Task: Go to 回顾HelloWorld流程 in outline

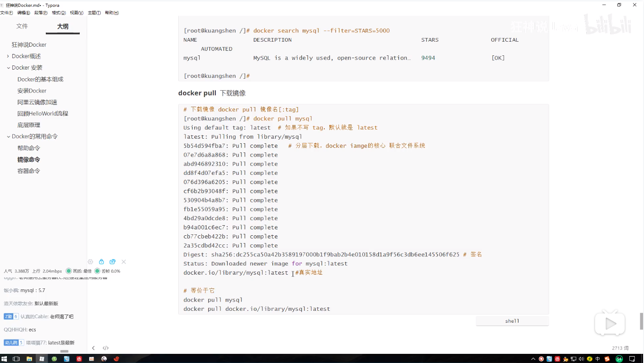Action: coord(43,114)
